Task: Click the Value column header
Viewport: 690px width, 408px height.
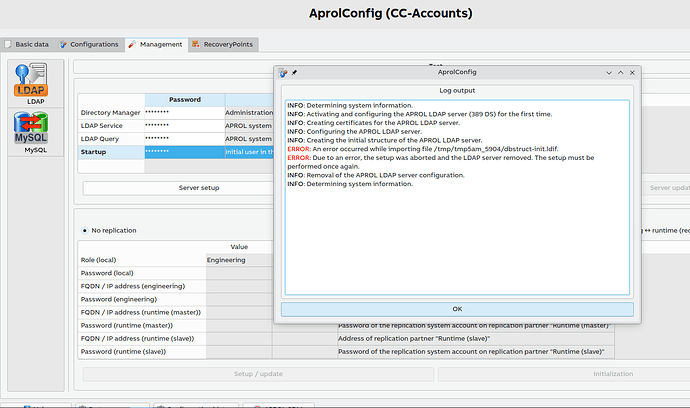Action: click(x=239, y=247)
